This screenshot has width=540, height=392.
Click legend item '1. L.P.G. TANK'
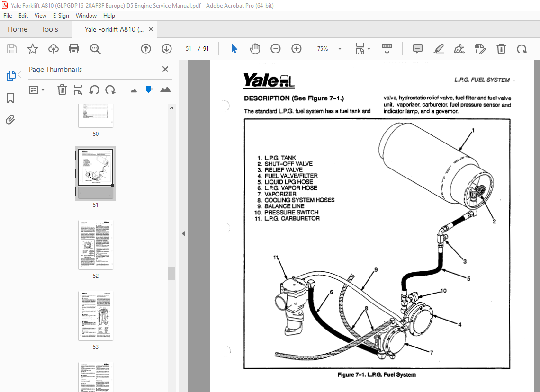[x=277, y=158]
